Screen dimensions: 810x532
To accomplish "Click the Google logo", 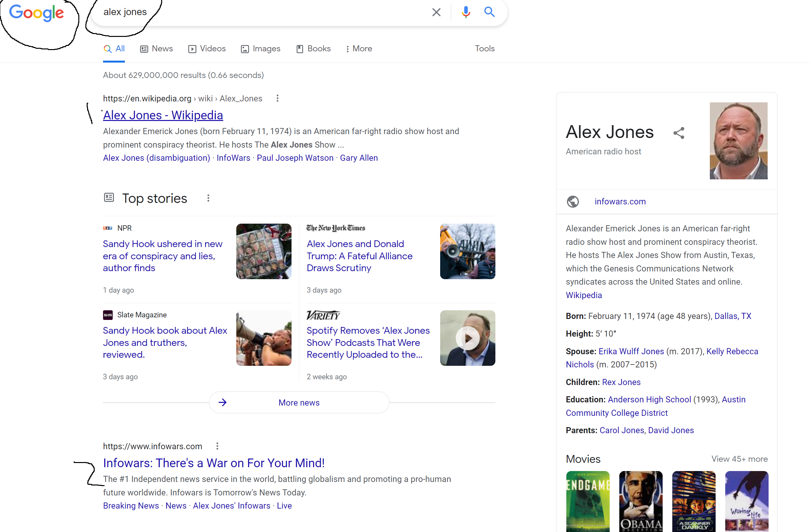I will tap(36, 13).
